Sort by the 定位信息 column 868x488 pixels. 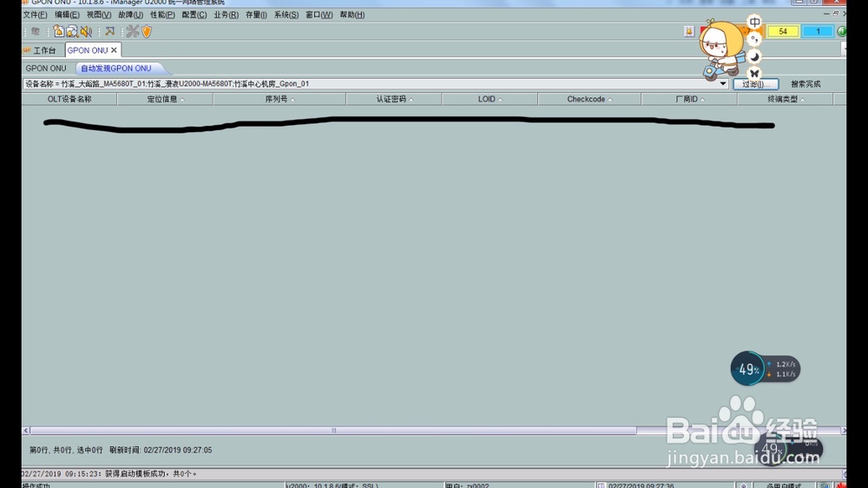[165, 99]
